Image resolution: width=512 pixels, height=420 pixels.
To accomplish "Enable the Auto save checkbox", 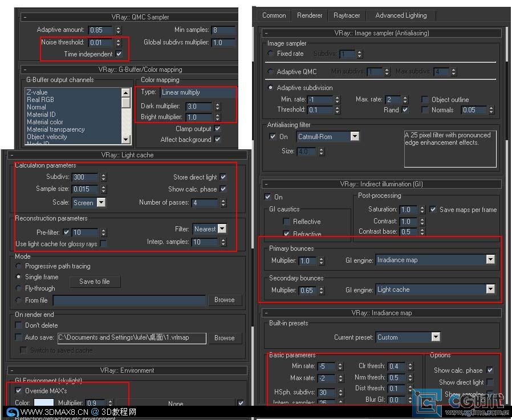I will tap(19, 337).
